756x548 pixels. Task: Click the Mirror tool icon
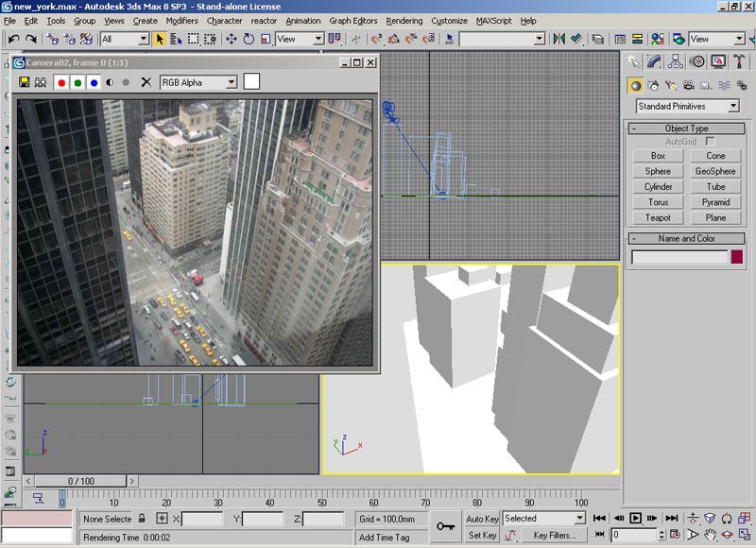[558, 39]
